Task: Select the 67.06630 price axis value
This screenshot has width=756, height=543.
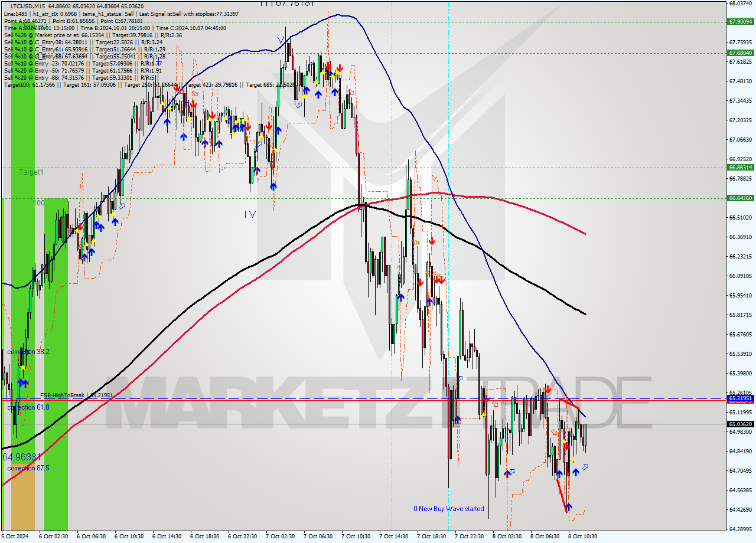Action: click(x=741, y=139)
